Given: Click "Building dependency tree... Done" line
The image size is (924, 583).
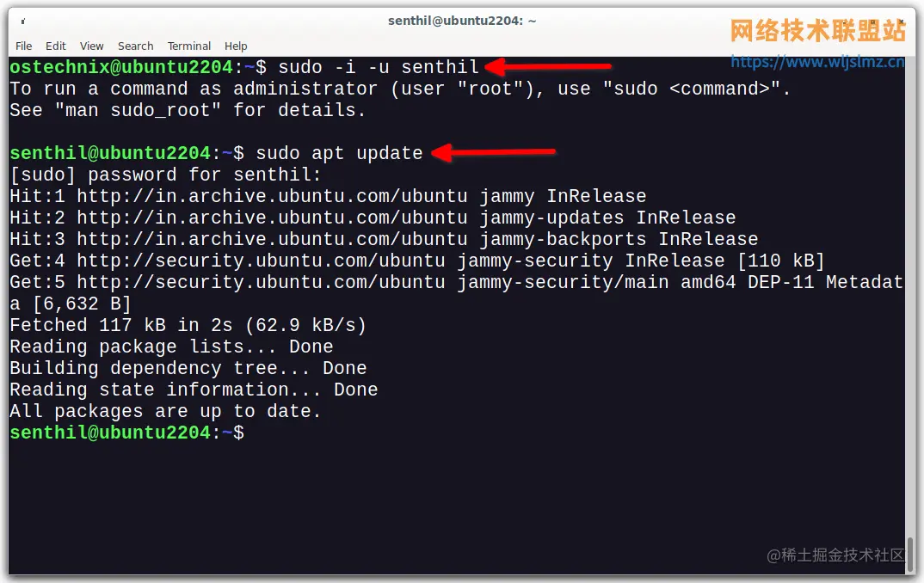Looking at the screenshot, I should [x=188, y=368].
